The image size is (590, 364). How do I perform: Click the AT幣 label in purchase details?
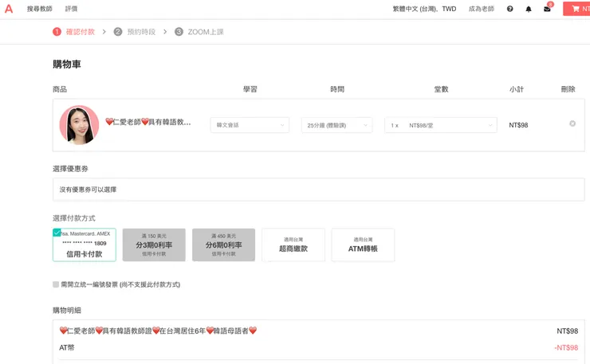[67, 347]
